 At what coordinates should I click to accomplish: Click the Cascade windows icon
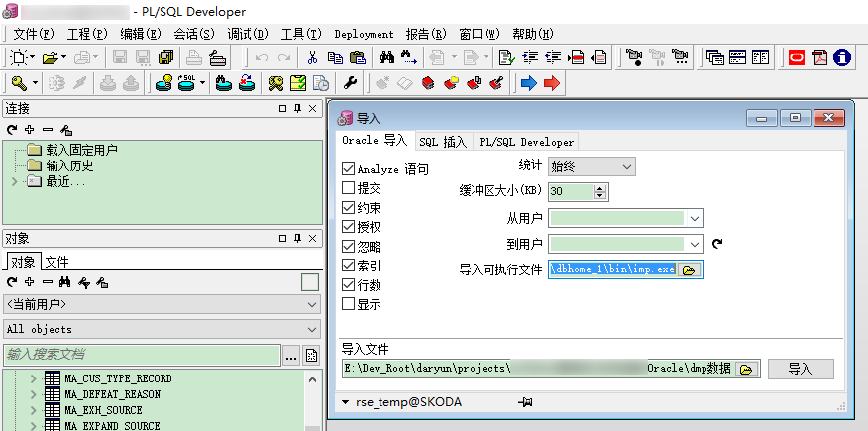(715, 57)
